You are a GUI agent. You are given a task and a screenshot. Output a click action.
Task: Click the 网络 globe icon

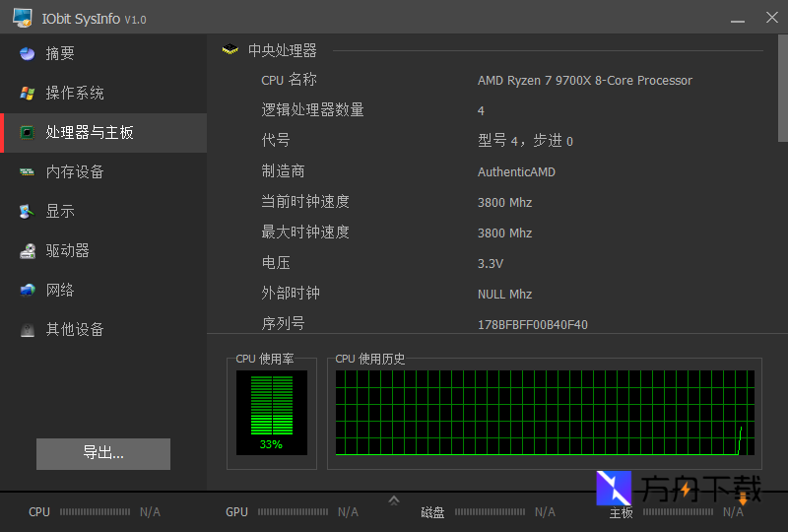[28, 290]
